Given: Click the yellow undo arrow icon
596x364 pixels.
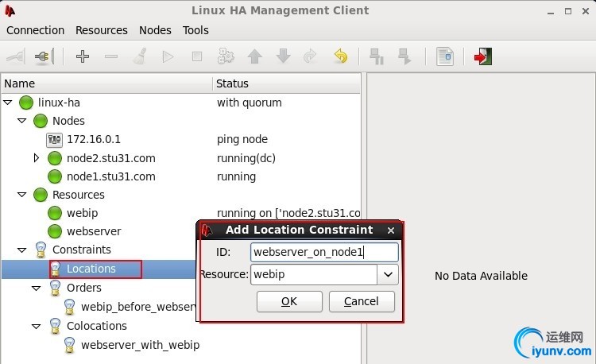Looking at the screenshot, I should point(341,56).
